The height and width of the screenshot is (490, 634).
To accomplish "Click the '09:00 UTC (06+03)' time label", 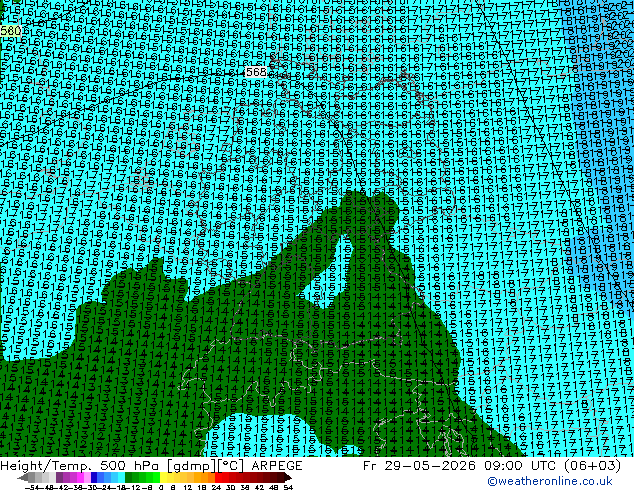I will tap(552, 466).
